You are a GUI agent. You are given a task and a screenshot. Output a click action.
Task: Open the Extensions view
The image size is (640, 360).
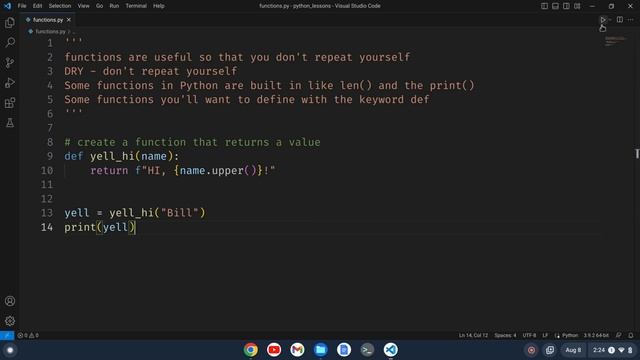[10, 102]
